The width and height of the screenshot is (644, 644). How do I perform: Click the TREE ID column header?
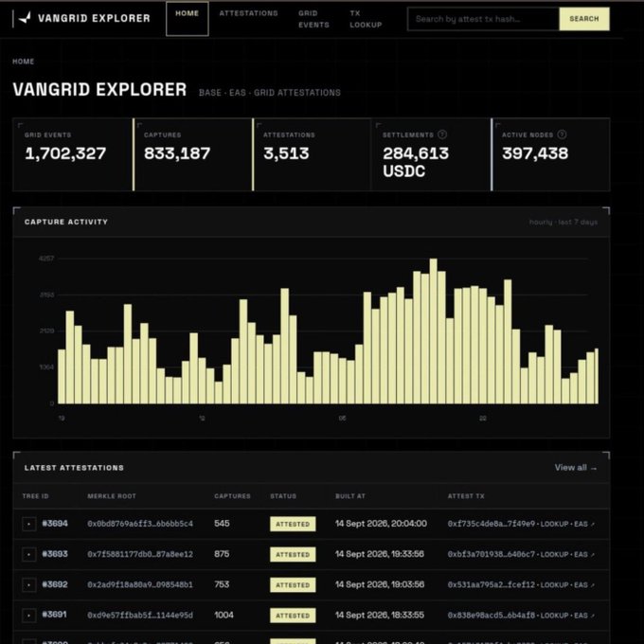click(35, 495)
